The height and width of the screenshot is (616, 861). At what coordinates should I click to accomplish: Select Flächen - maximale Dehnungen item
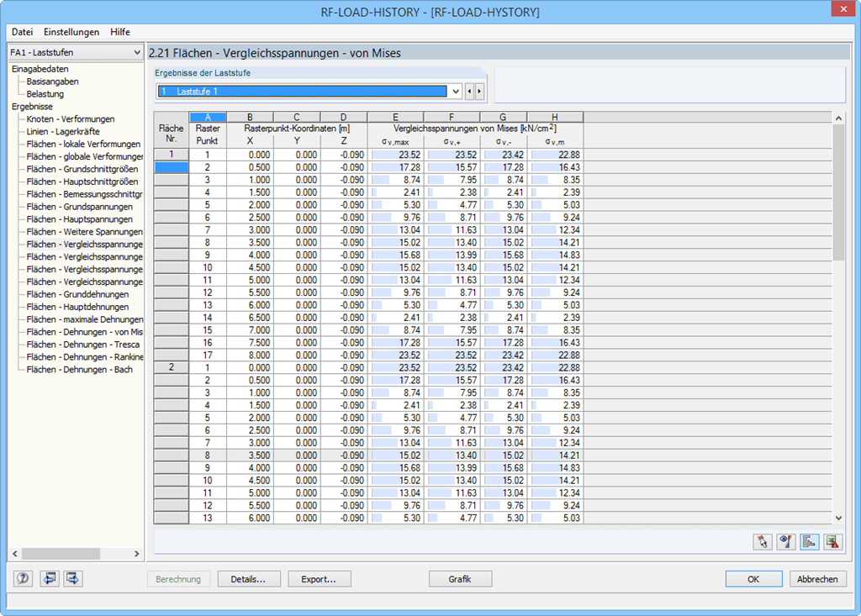pyautogui.click(x=85, y=319)
